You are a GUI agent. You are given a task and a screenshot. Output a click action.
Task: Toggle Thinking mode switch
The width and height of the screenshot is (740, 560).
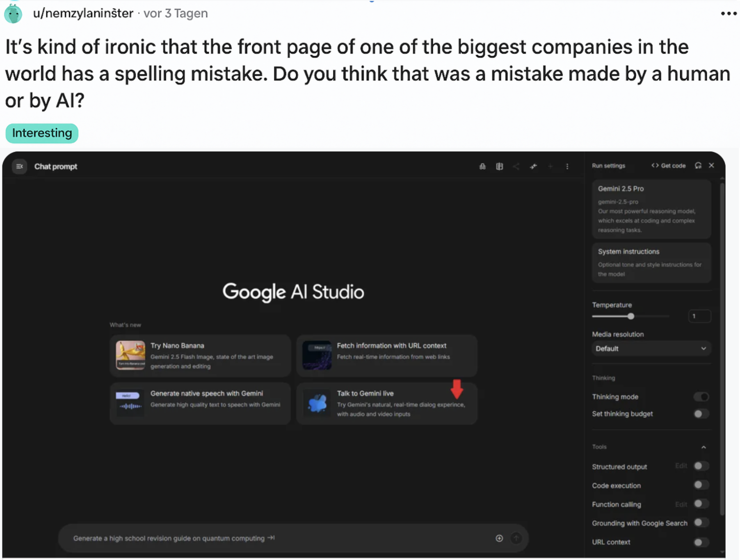[x=701, y=397]
